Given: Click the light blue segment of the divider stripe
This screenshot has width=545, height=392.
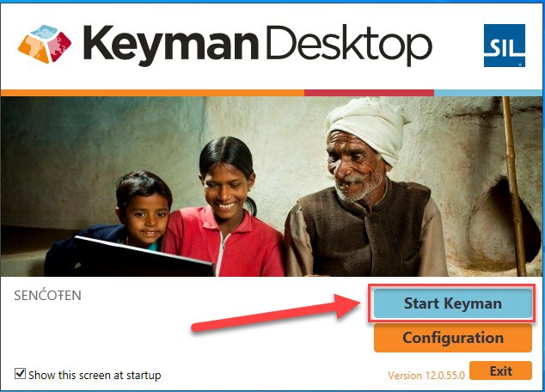Looking at the screenshot, I should pyautogui.click(x=488, y=93).
